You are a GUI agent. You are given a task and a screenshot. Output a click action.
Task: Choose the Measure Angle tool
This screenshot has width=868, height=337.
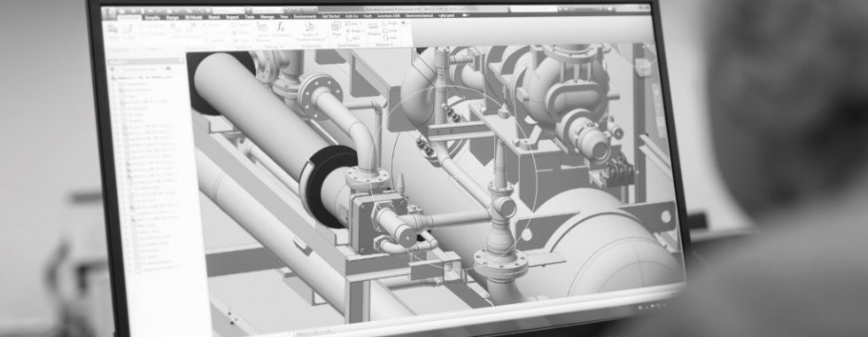point(389,24)
